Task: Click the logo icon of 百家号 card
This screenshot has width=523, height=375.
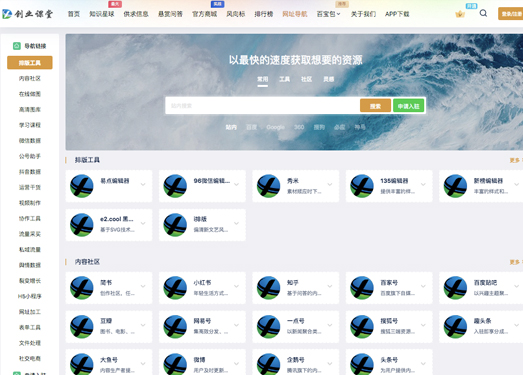Action: coord(362,288)
